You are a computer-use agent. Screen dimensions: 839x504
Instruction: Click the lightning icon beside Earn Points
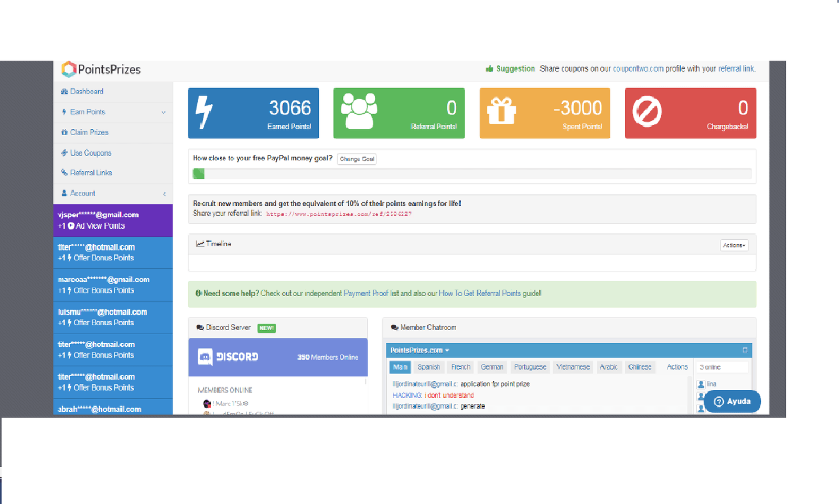[x=64, y=112]
